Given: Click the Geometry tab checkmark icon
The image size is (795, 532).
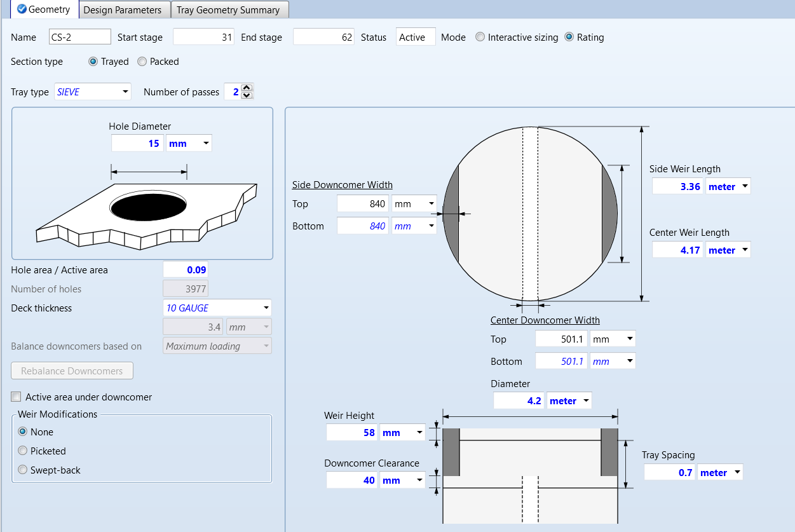Looking at the screenshot, I should coord(22,9).
